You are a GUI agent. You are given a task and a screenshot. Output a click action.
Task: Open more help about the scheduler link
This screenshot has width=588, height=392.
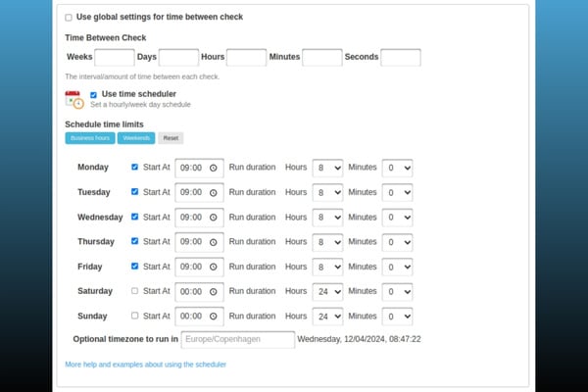point(145,364)
